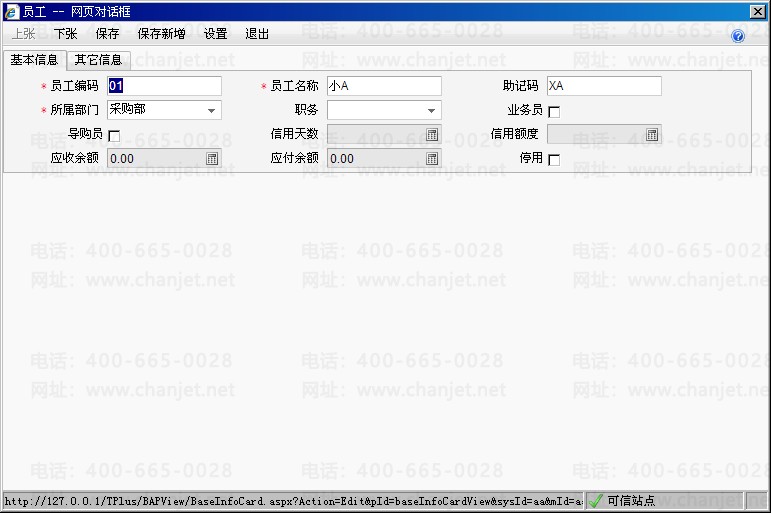Viewport: 771px width, 513px height.
Task: Expand the 所属部门 dropdown
Action: (211, 111)
